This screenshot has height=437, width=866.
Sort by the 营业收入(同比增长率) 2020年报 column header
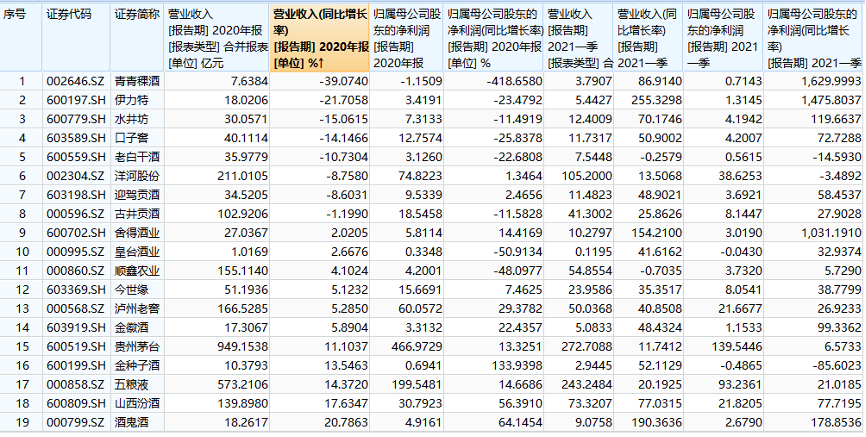coord(320,38)
